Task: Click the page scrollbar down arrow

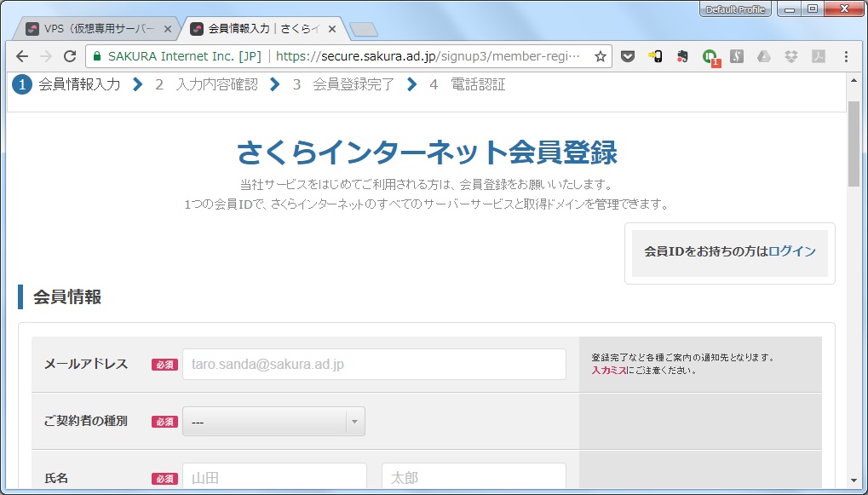Action: click(x=854, y=481)
